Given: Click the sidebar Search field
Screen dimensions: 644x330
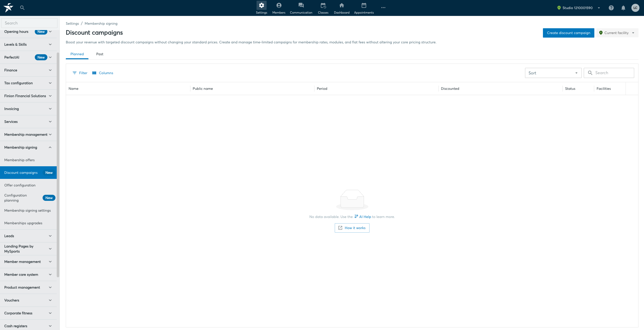Looking at the screenshot, I should (x=29, y=23).
